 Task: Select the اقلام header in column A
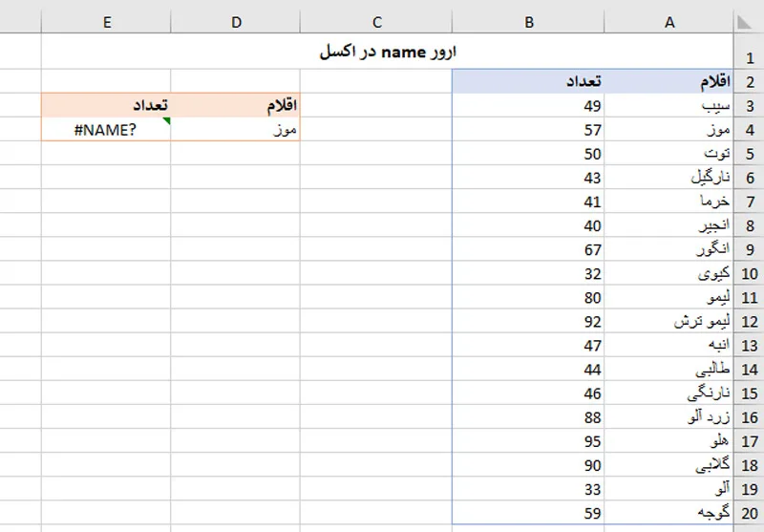point(669,81)
